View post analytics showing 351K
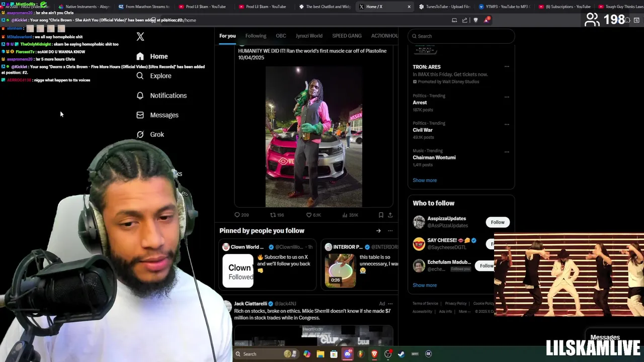This screenshot has width=644, height=362. 350,215
